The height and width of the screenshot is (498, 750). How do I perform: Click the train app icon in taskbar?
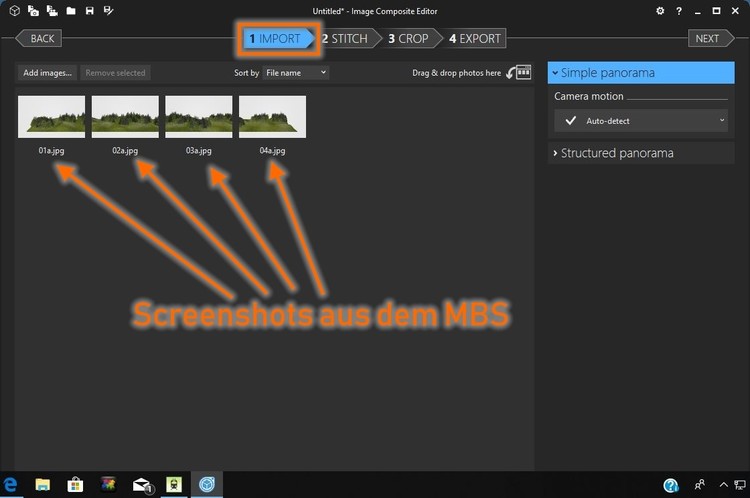[x=174, y=485]
